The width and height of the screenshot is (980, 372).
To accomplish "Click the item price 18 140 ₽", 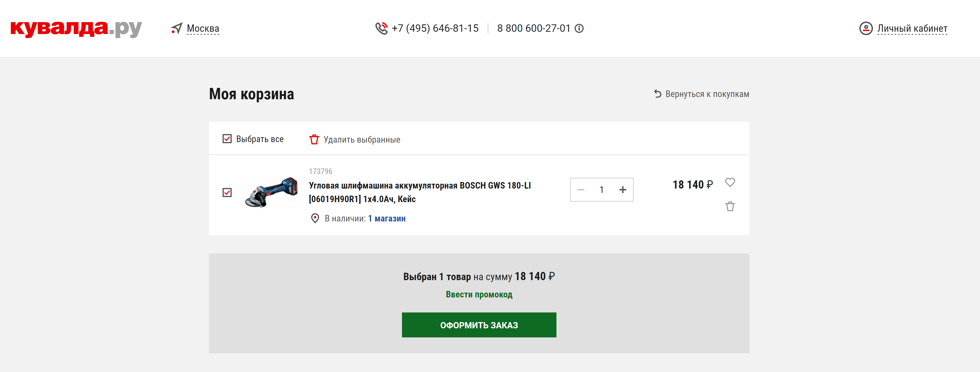I will (x=693, y=185).
